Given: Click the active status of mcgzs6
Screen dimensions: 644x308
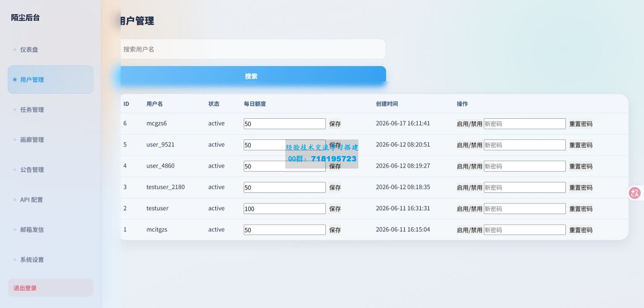Looking at the screenshot, I should pyautogui.click(x=216, y=123).
